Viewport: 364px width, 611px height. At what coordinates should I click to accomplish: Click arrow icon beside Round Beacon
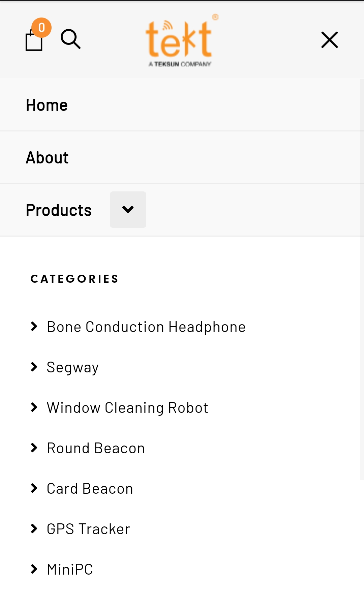(x=34, y=448)
